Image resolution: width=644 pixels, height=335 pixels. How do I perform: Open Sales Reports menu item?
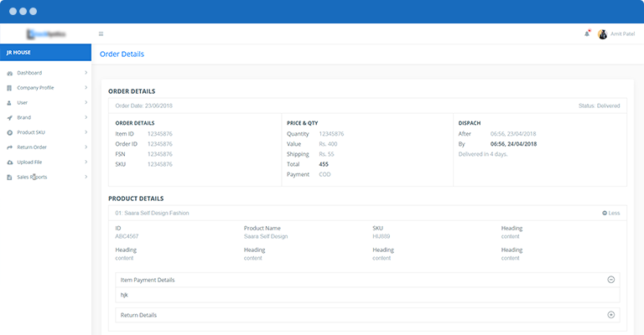tap(32, 178)
